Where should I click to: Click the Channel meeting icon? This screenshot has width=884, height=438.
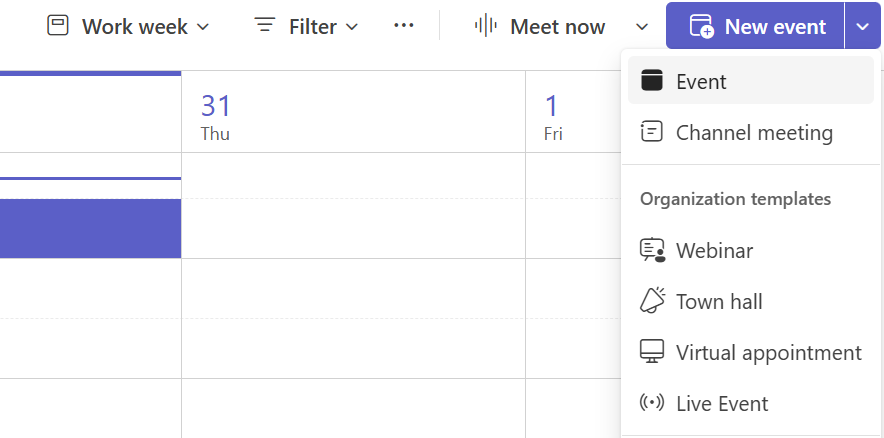[x=652, y=132]
